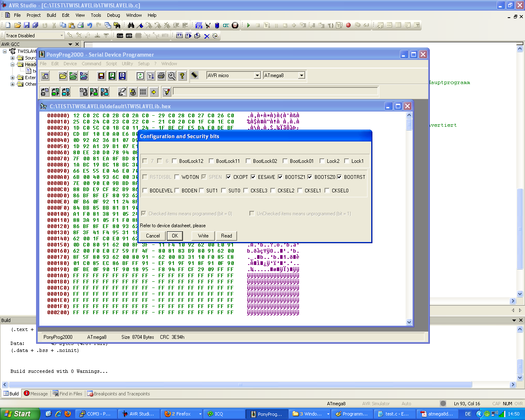Click PonyProg Open Device File folder icon
The height and width of the screenshot is (420, 525).
coord(63,76)
